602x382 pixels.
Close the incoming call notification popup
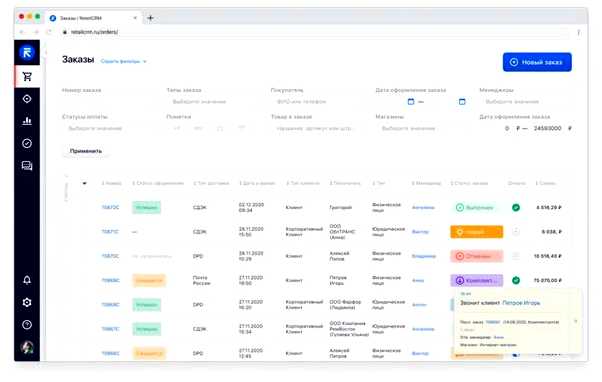pos(576,321)
